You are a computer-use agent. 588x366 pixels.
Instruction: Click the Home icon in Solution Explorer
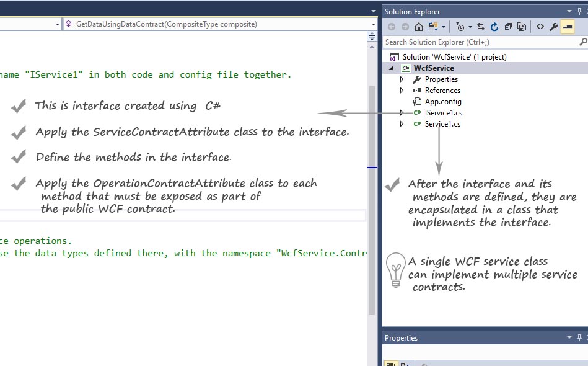[x=419, y=27]
